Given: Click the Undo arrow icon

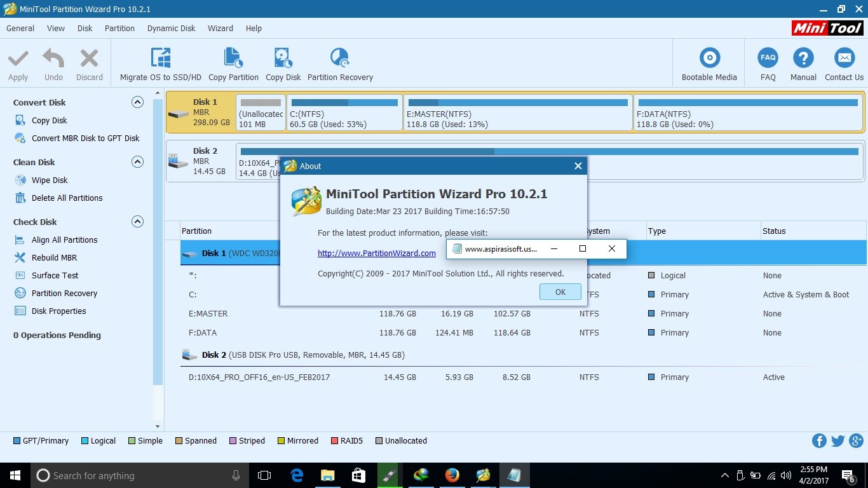Looking at the screenshot, I should [53, 59].
